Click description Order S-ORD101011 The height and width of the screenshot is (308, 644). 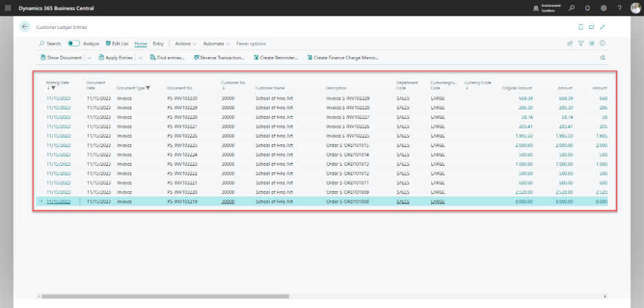point(347,183)
